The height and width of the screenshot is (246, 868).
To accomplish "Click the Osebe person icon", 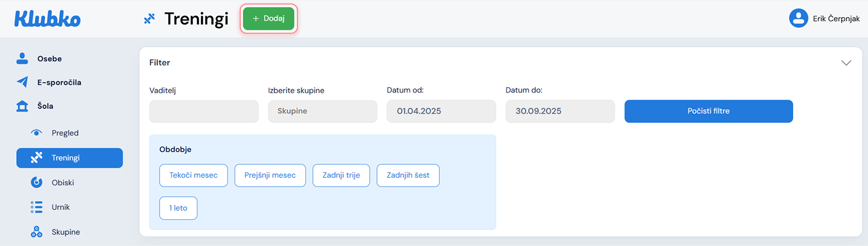I will (22, 59).
